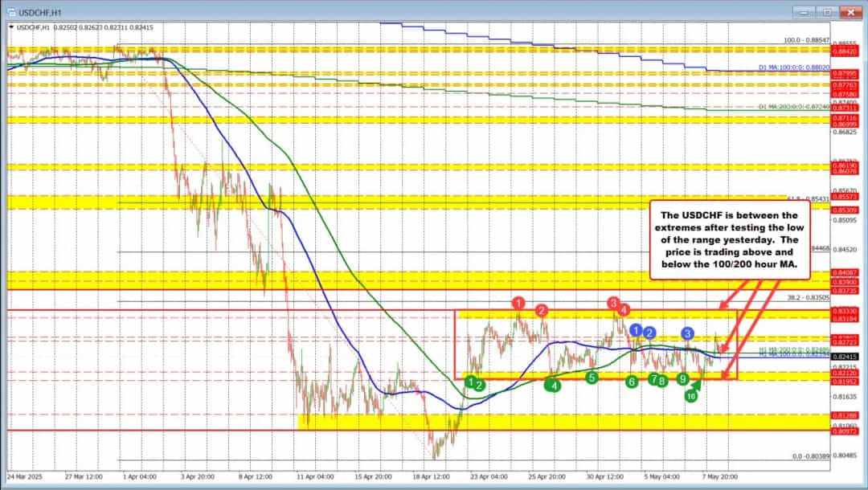Viewport: 868px width, 490px height.
Task: Click the chart symbol icon in the title bar
Action: (x=13, y=13)
